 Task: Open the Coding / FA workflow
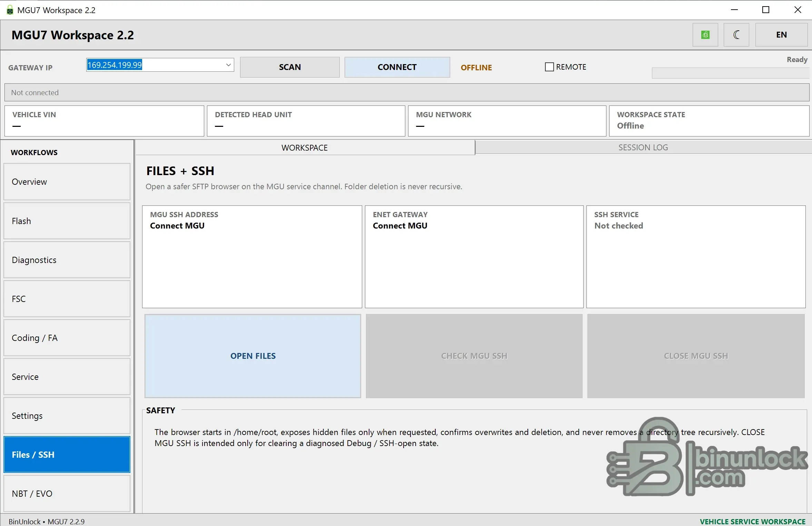click(67, 337)
